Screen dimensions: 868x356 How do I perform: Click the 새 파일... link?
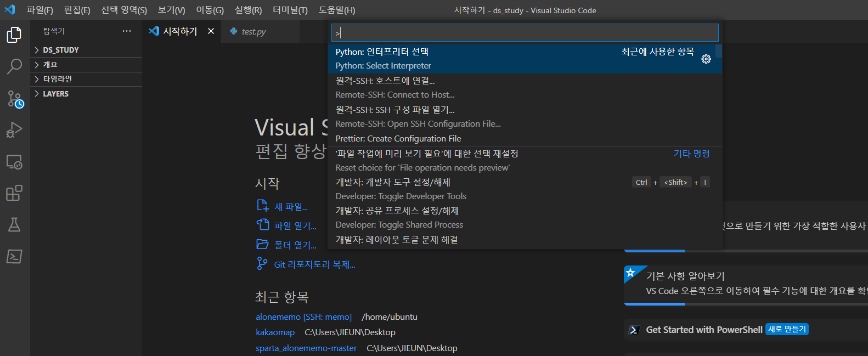click(291, 207)
